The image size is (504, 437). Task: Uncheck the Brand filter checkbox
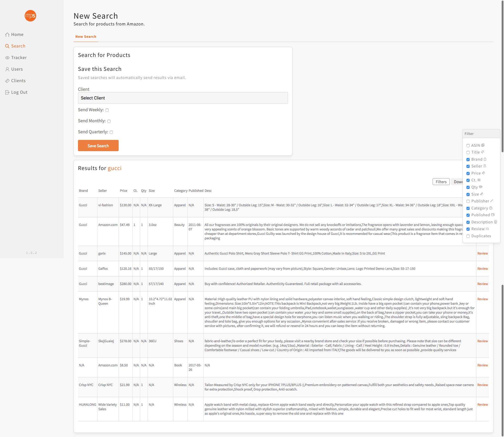[x=468, y=160]
